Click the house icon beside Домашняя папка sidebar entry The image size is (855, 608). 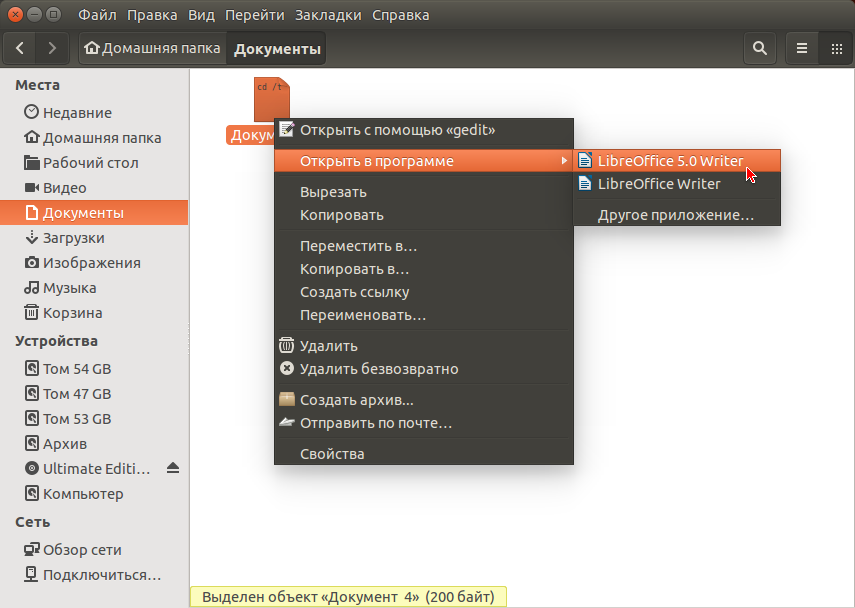32,137
